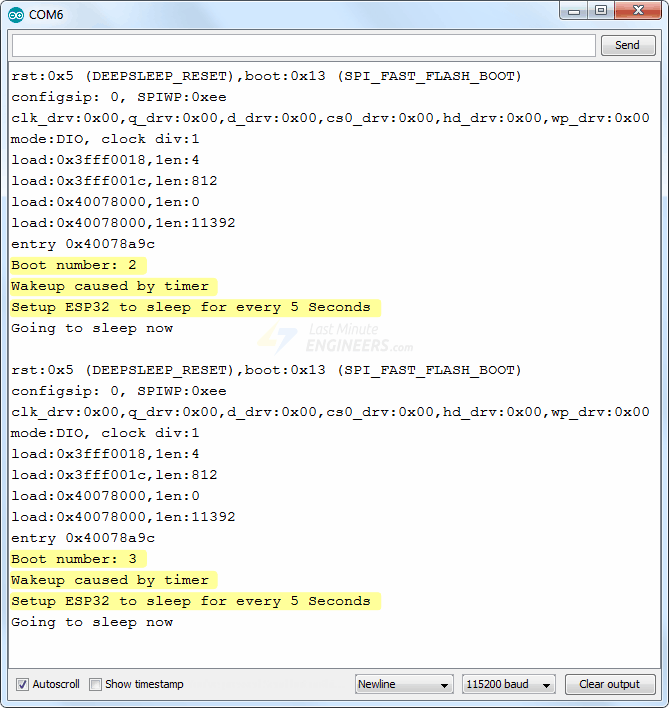
Task: Close the COM6 serial monitor window
Action: (637, 11)
